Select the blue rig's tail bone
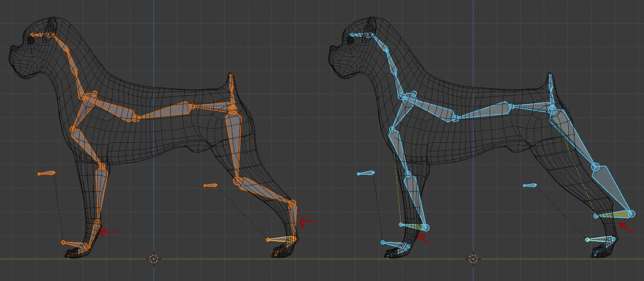 click(x=551, y=91)
